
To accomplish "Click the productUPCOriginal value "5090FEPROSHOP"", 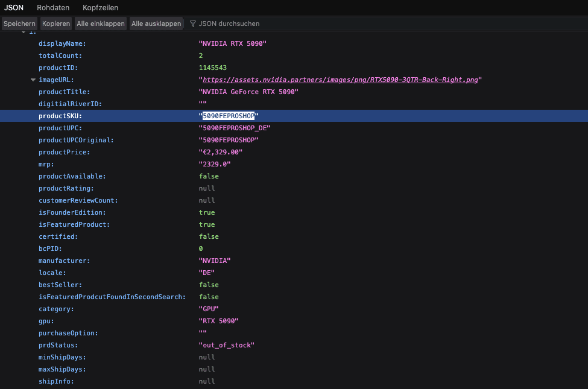I will pos(229,140).
